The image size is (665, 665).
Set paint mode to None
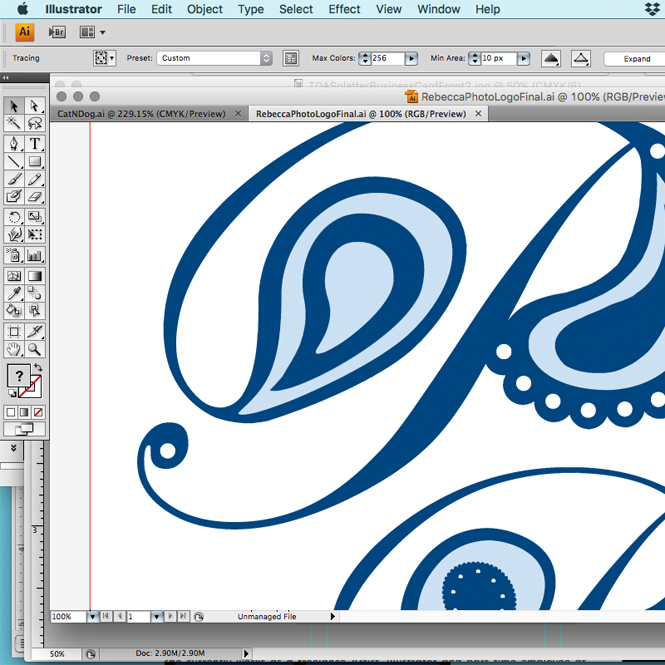point(38,412)
